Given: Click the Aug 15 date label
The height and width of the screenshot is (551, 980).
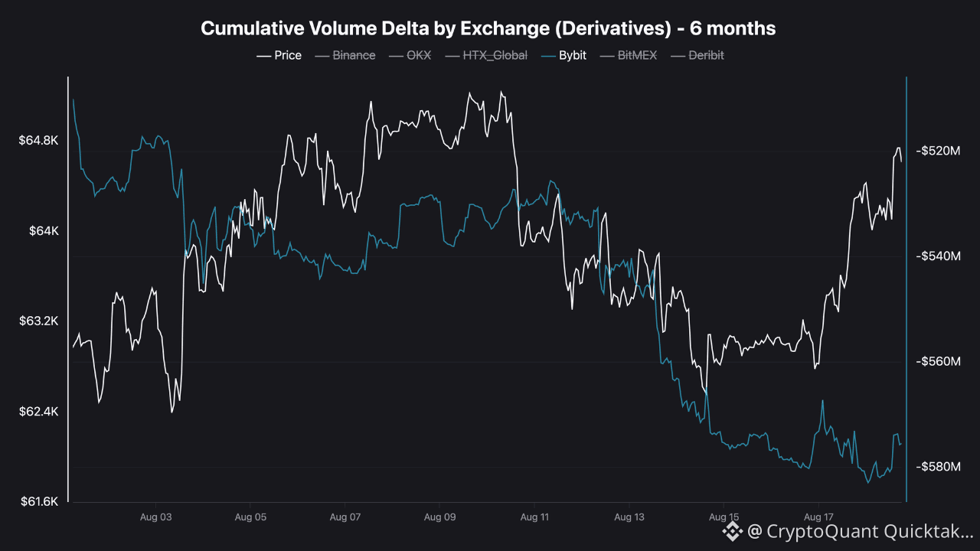Looking at the screenshot, I should 724,517.
